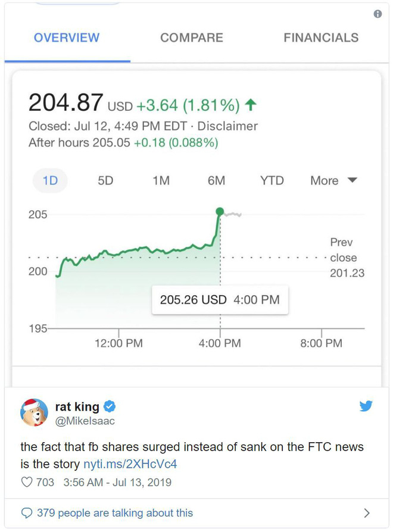The image size is (393, 532).
Task: Expand the tweet conversation chevron arrow
Action: click(367, 512)
